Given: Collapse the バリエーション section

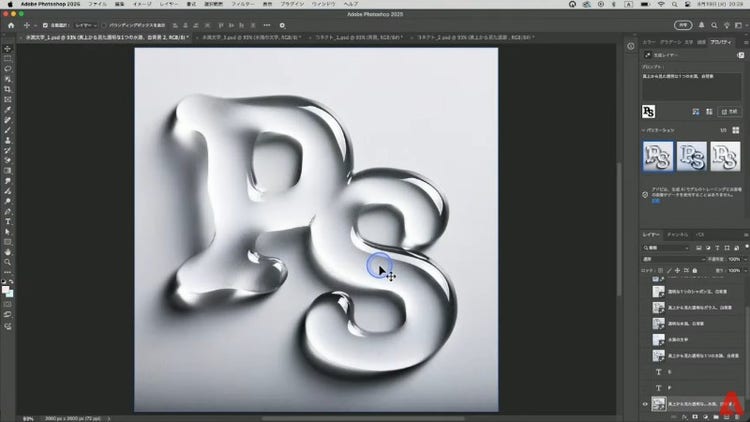Looking at the screenshot, I should [x=644, y=130].
